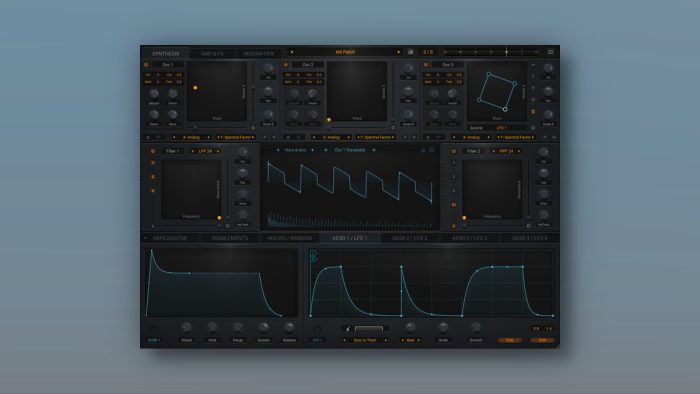This screenshot has height=394, width=700.
Task: Toggle the first orange routing button under Filter 1 power
Action: (x=153, y=163)
